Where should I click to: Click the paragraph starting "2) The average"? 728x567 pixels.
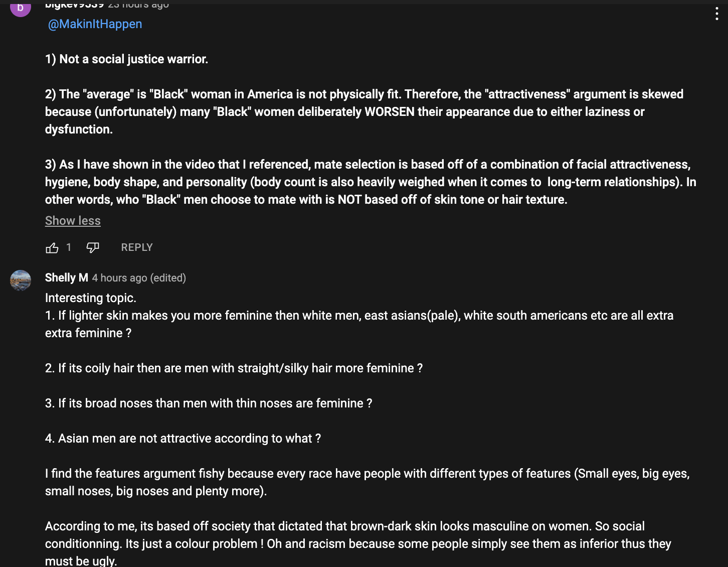click(x=364, y=111)
